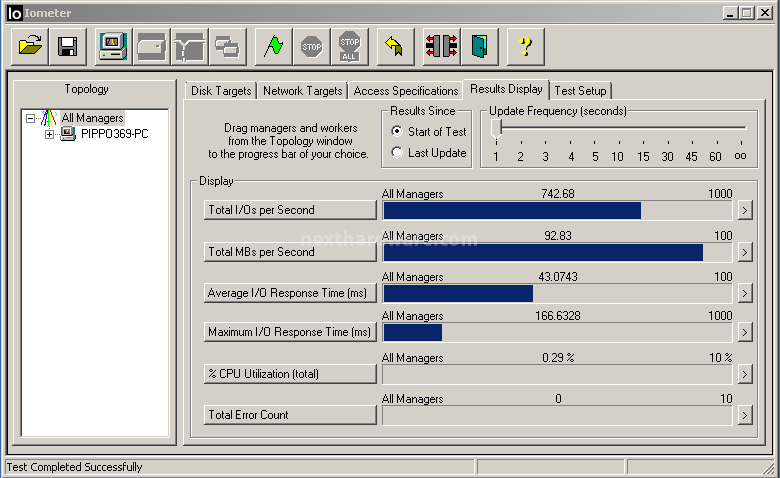Image resolution: width=780 pixels, height=478 pixels.
Task: Click Maximum I/O Response Time (ms) button
Action: [x=290, y=332]
